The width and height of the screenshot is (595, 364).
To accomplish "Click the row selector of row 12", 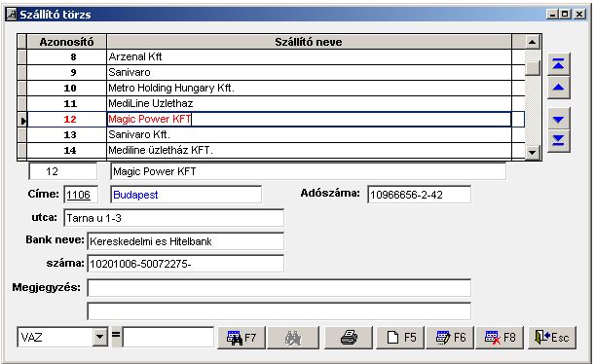I will click(22, 120).
